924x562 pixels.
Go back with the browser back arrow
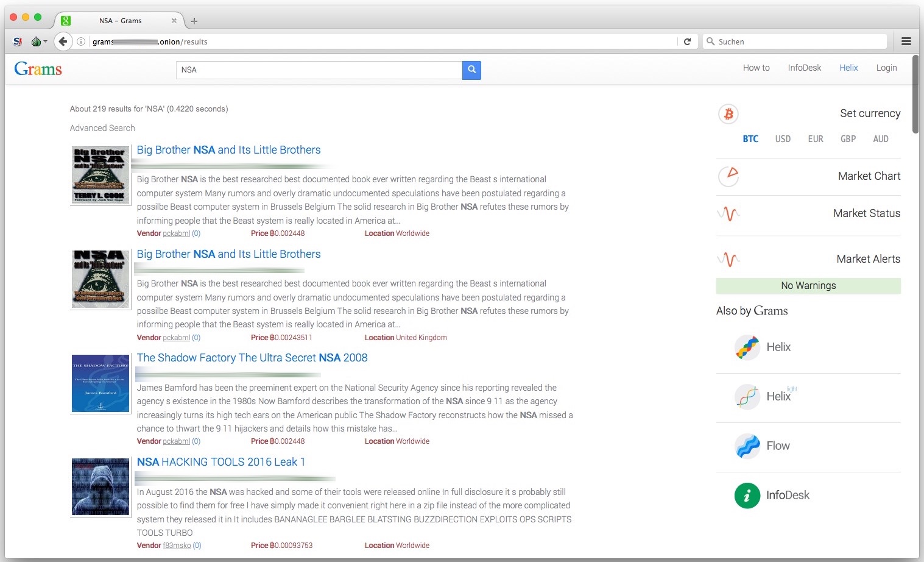pos(63,41)
